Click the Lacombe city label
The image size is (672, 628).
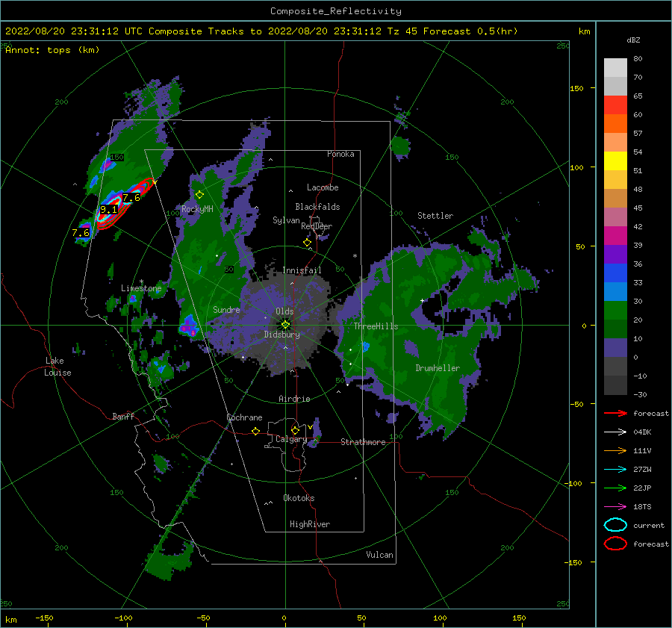click(323, 187)
